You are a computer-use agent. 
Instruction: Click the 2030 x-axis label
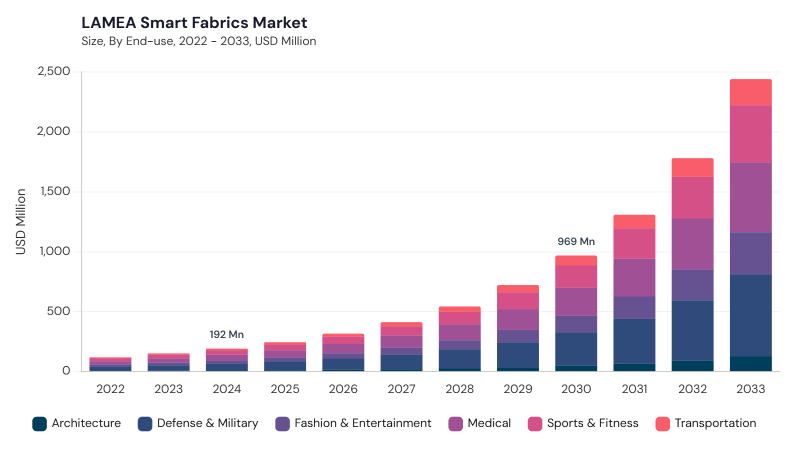576,389
